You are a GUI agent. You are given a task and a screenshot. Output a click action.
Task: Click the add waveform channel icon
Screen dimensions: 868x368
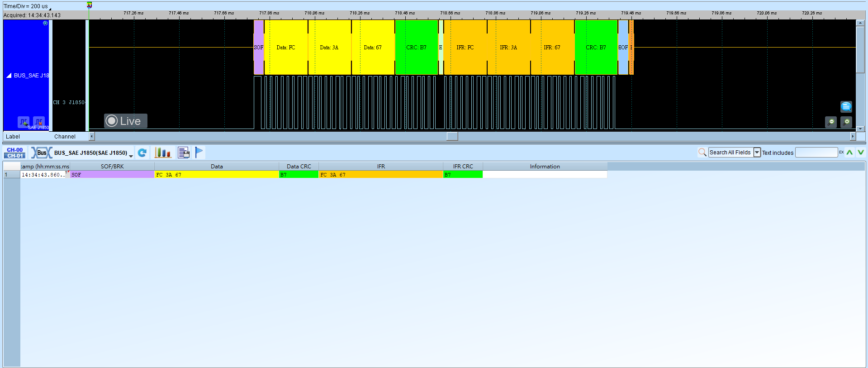pos(24,122)
